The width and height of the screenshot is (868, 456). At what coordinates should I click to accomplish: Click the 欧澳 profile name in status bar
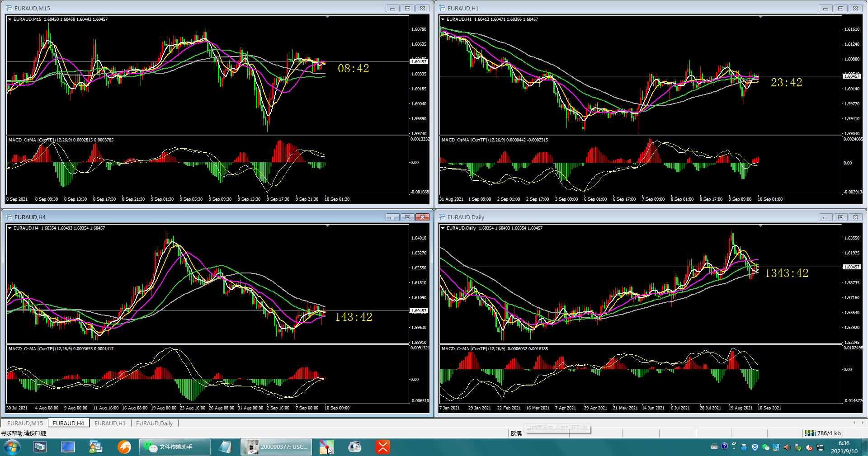point(516,433)
